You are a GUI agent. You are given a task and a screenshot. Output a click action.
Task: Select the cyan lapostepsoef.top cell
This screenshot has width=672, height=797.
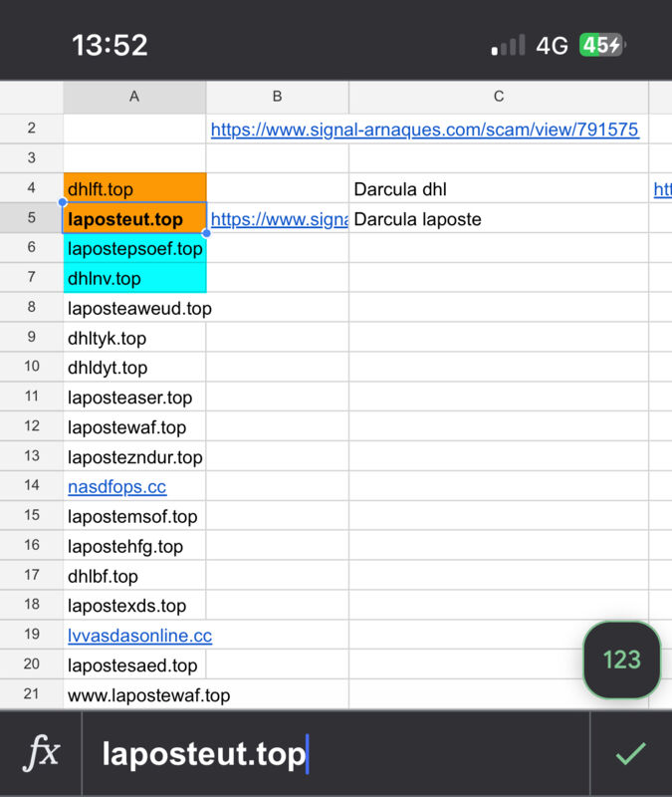point(134,247)
